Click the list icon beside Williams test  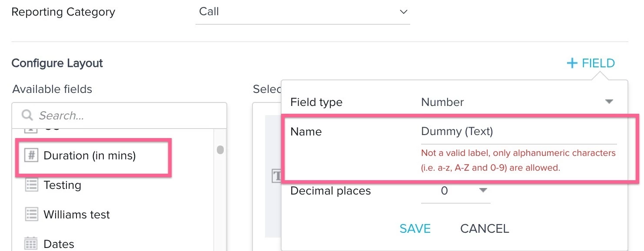(x=31, y=214)
